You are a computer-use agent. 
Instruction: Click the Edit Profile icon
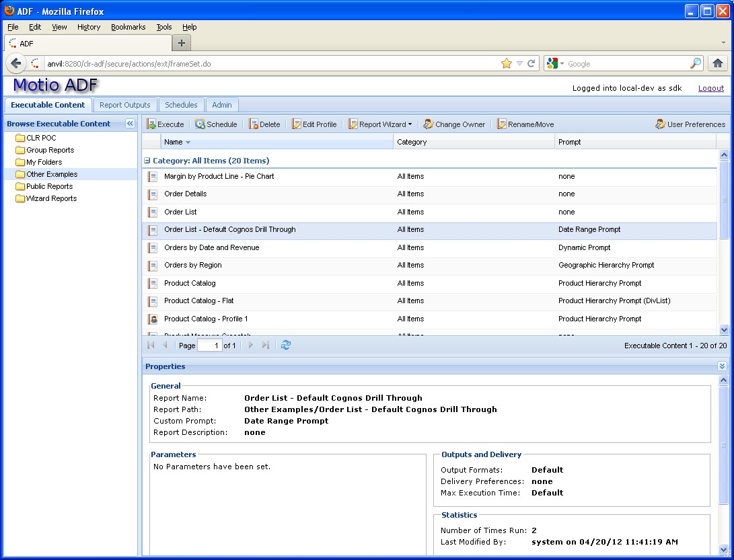[x=296, y=124]
